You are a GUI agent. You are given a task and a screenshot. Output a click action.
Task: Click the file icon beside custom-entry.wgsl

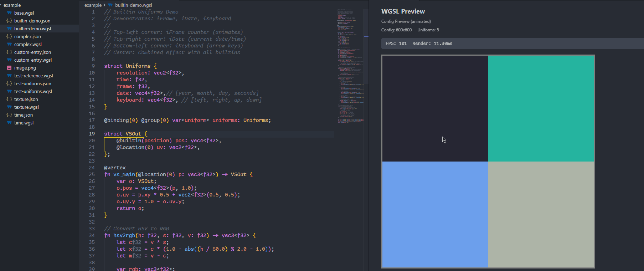[9, 60]
